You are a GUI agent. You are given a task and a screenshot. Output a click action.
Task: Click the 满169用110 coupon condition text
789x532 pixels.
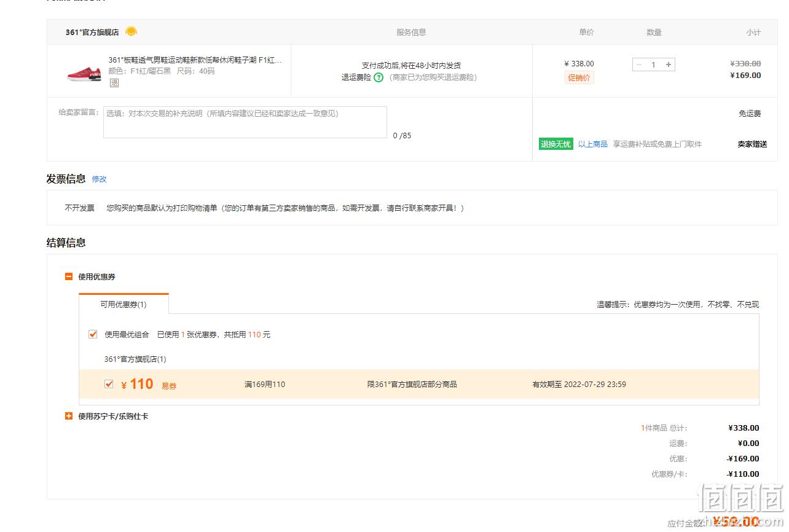[265, 385]
